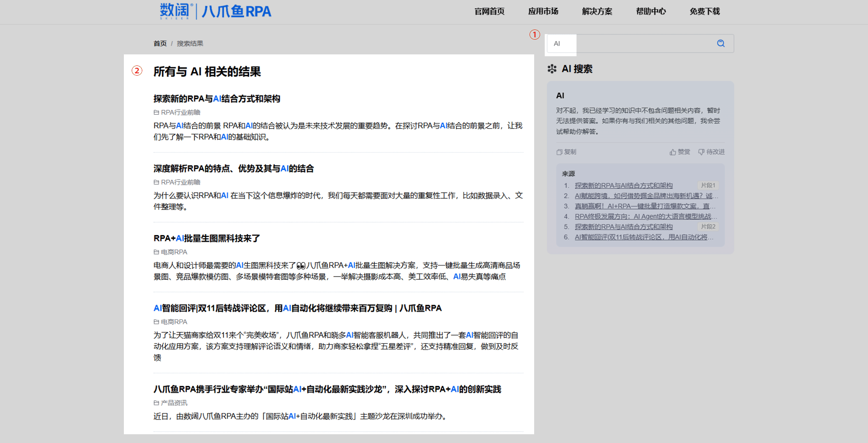Click the 首页 breadcrumb link
The height and width of the screenshot is (443, 868).
pyautogui.click(x=160, y=43)
